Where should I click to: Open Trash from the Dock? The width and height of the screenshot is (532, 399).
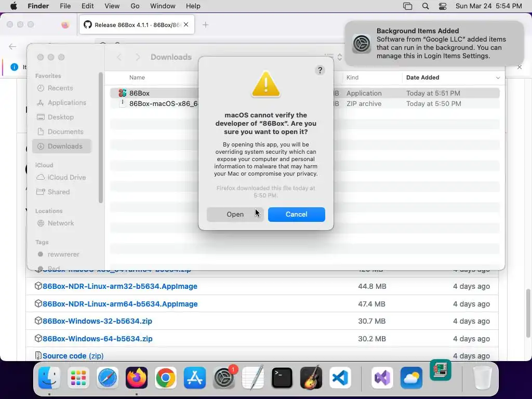pyautogui.click(x=483, y=378)
